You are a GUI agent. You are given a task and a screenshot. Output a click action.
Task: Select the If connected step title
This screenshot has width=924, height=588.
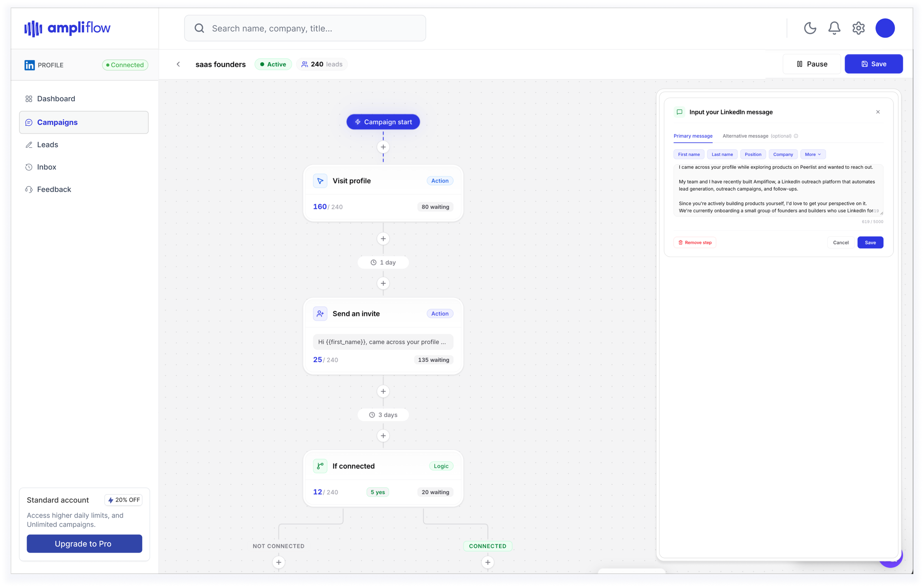(x=353, y=466)
